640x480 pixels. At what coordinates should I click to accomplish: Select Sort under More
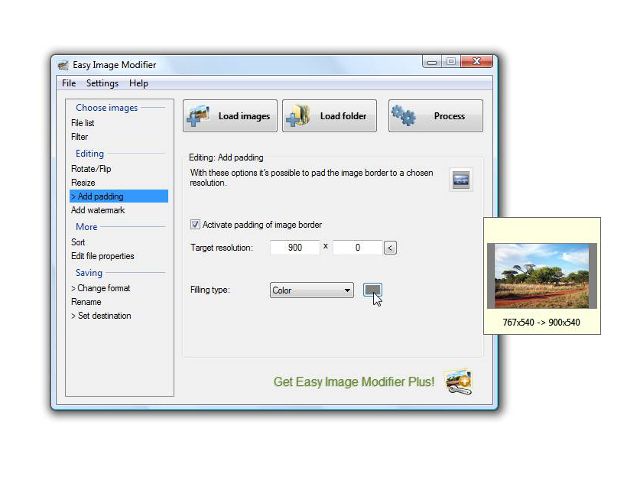point(78,242)
